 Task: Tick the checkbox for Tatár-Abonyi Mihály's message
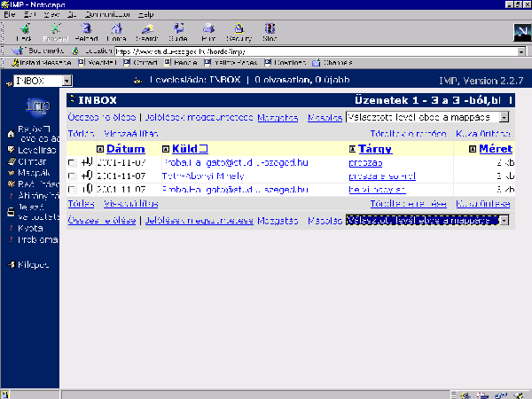click(x=72, y=176)
